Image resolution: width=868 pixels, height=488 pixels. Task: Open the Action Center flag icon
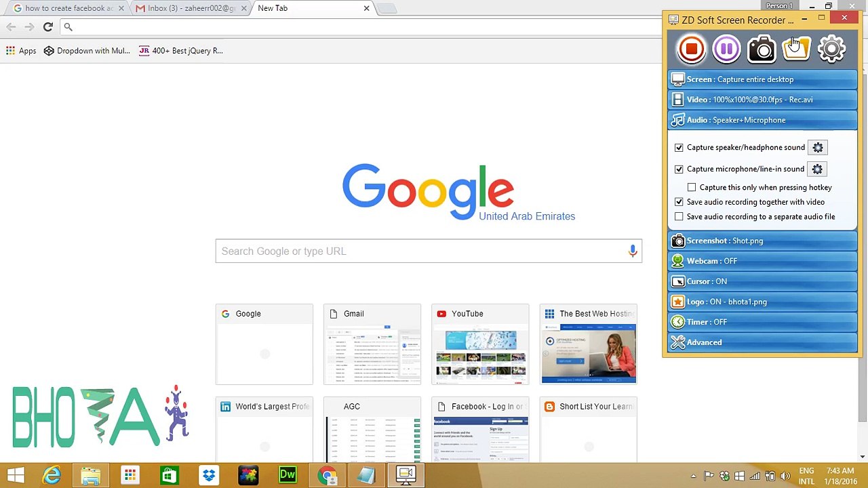point(709,476)
